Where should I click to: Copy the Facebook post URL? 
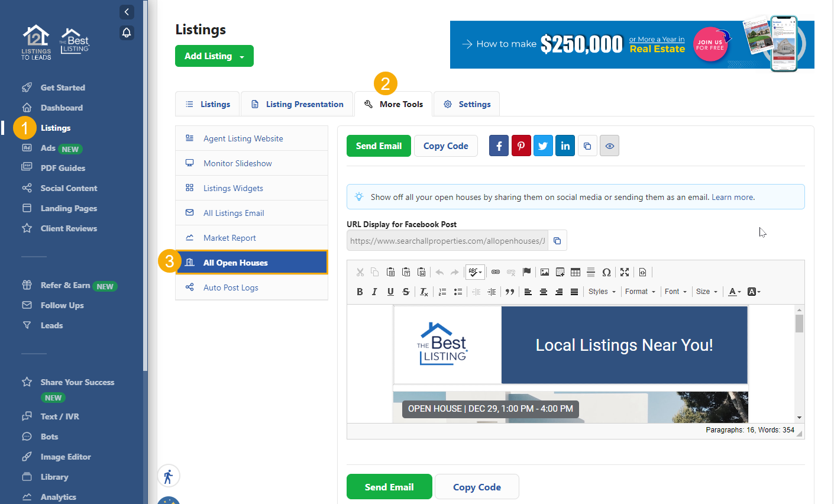point(557,241)
